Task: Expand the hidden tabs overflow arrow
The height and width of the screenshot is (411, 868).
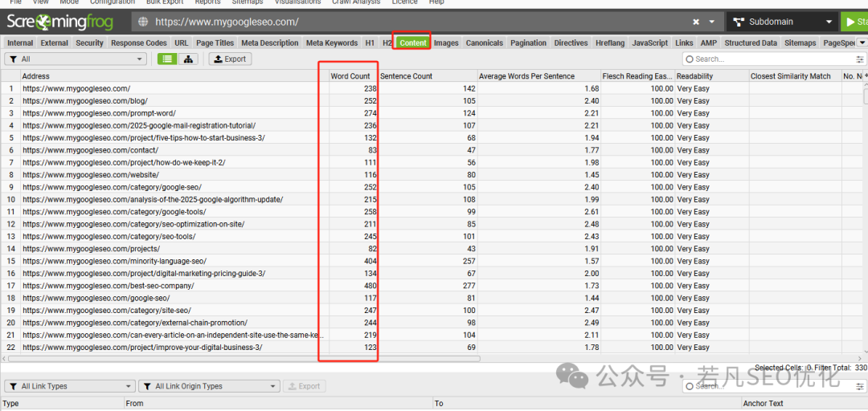Action: tap(862, 43)
